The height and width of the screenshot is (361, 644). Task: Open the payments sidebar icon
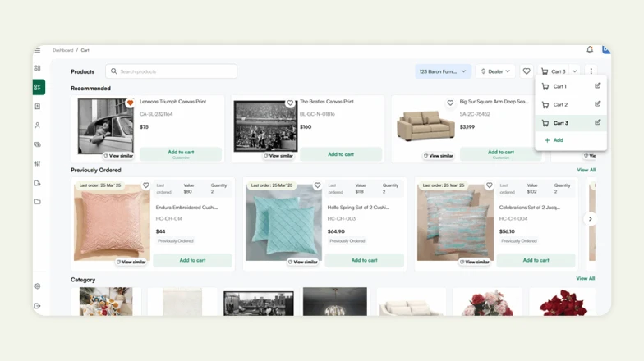pos(38,144)
